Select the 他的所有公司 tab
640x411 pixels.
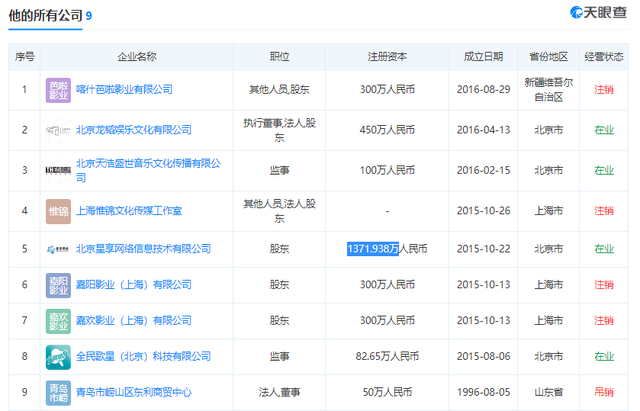[x=45, y=16]
